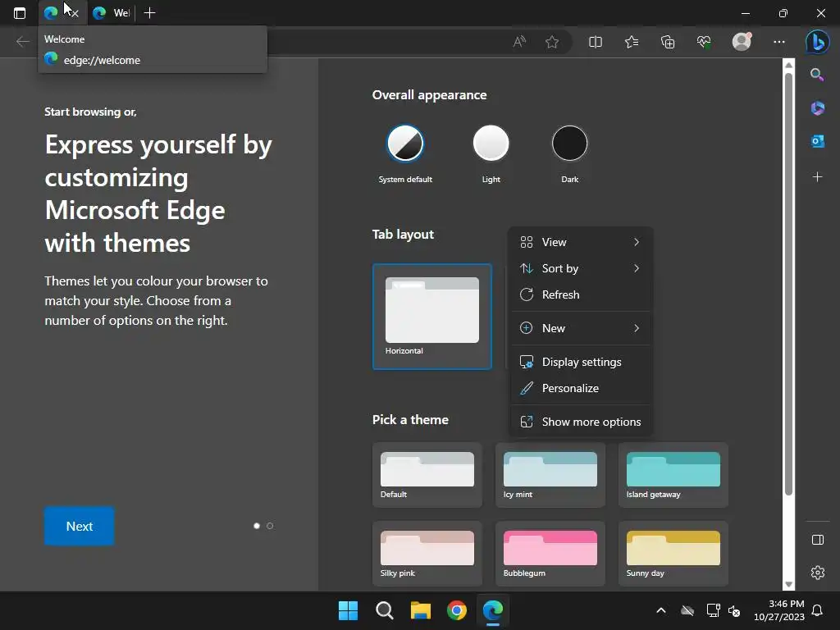Pick the Icy mint theme
Viewport: 840px width, 630px height.
[550, 475]
